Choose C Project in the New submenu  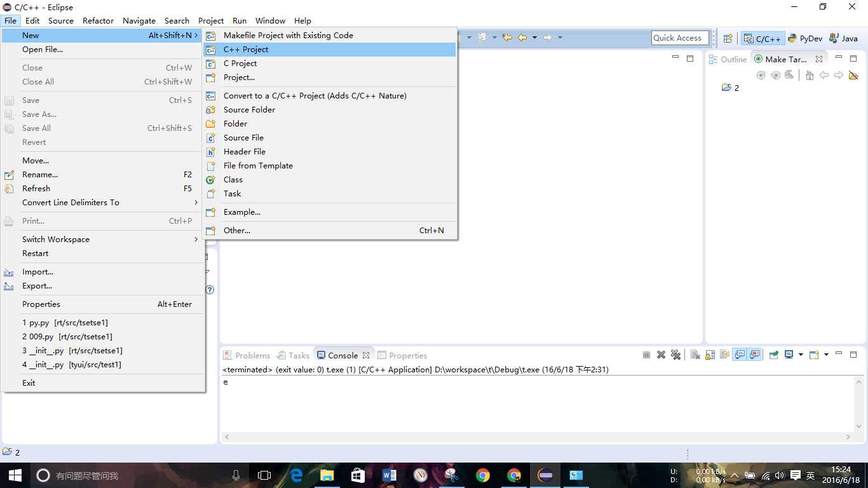(330, 64)
